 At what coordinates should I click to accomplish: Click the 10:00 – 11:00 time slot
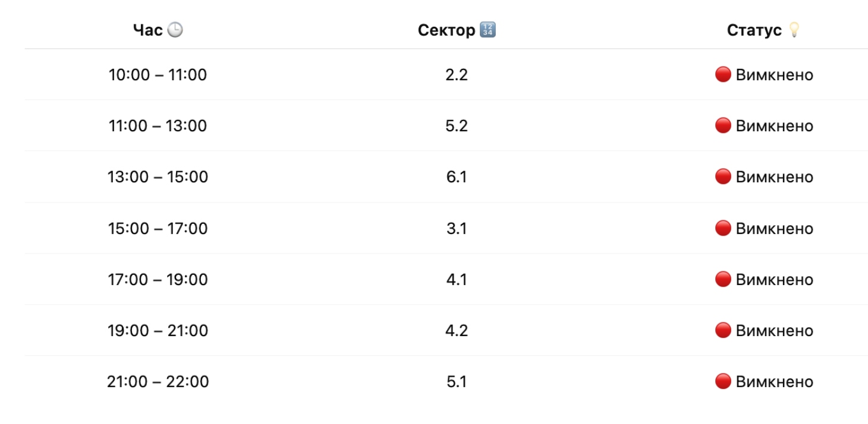pyautogui.click(x=158, y=75)
